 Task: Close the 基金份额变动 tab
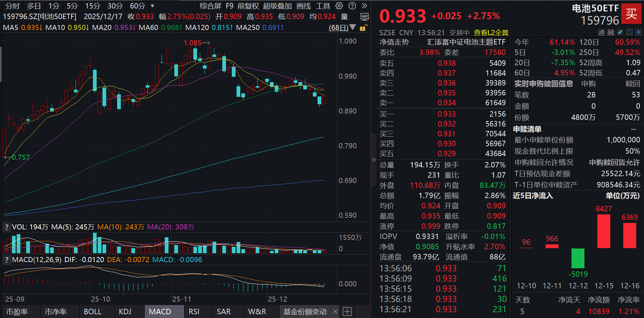(335, 311)
